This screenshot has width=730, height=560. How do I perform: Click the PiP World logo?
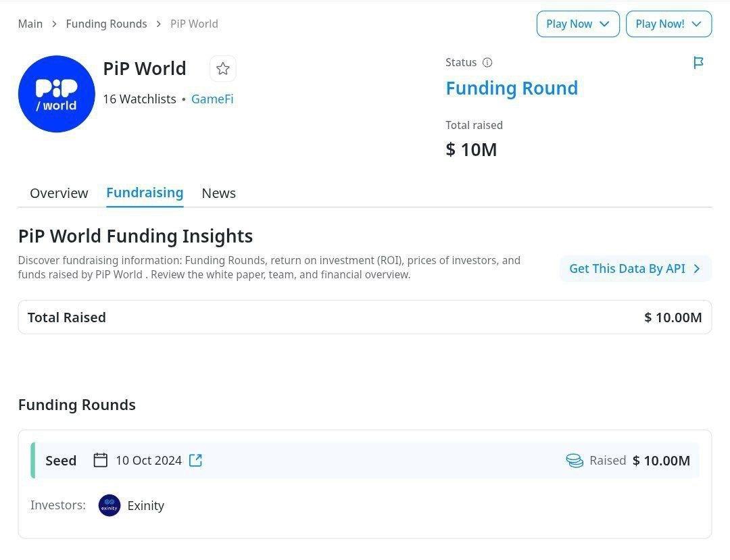(x=57, y=94)
